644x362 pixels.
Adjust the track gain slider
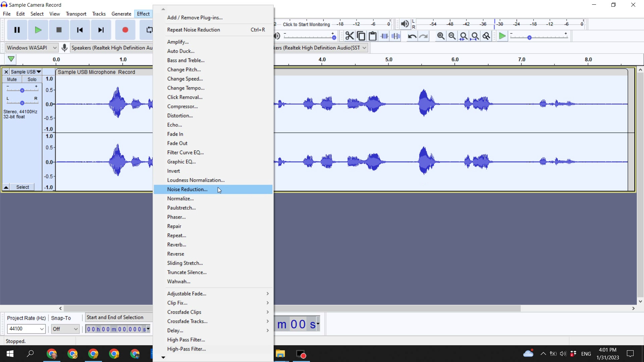pos(22,90)
